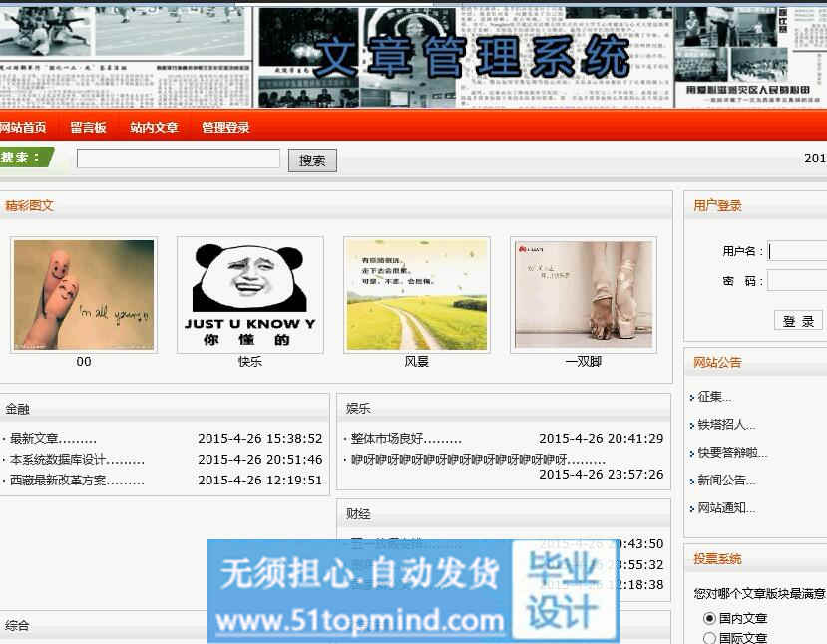Open the 网站首页 navigation item

23,127
